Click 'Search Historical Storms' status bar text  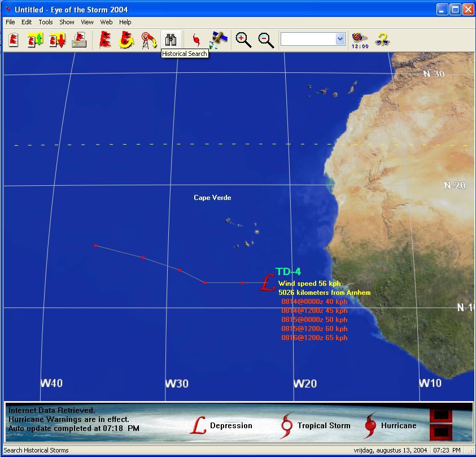click(x=36, y=450)
